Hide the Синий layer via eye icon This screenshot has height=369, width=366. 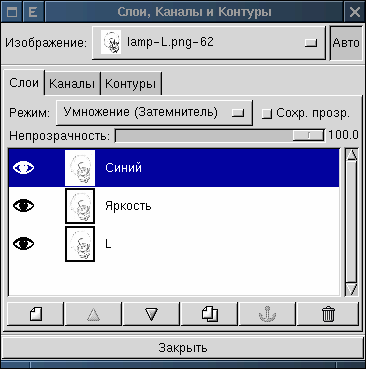23,168
